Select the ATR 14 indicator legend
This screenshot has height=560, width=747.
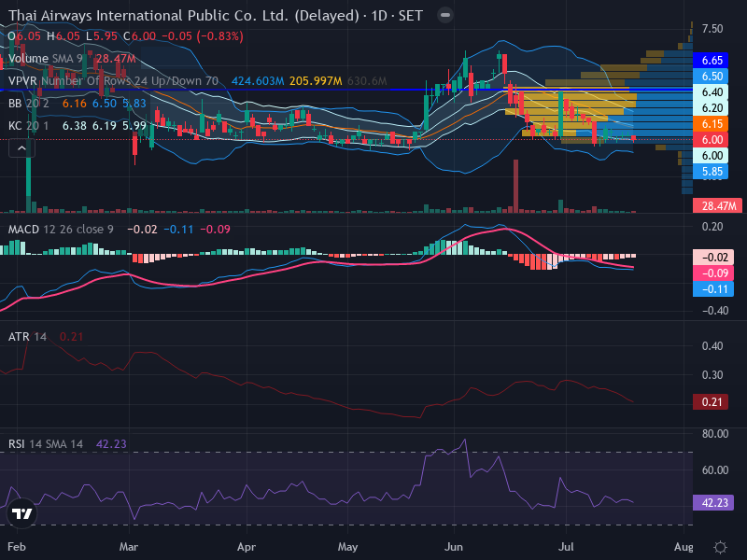(x=46, y=337)
